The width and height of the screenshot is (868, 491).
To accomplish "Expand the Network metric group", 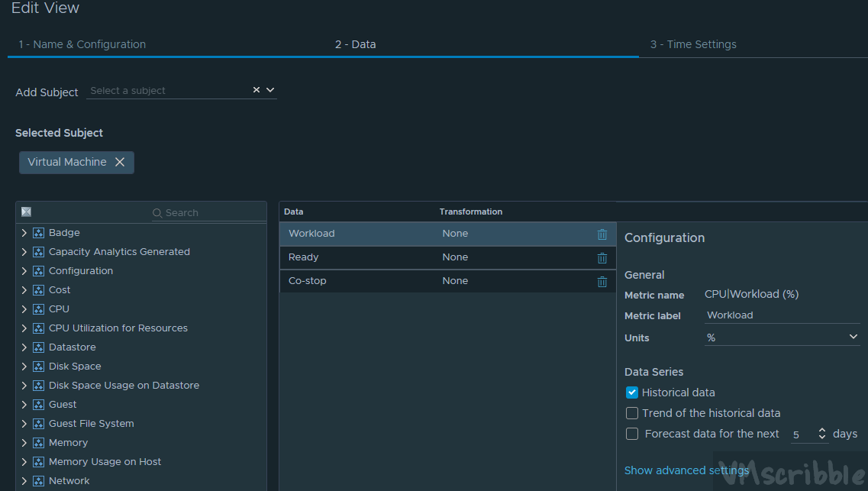I will (x=24, y=481).
